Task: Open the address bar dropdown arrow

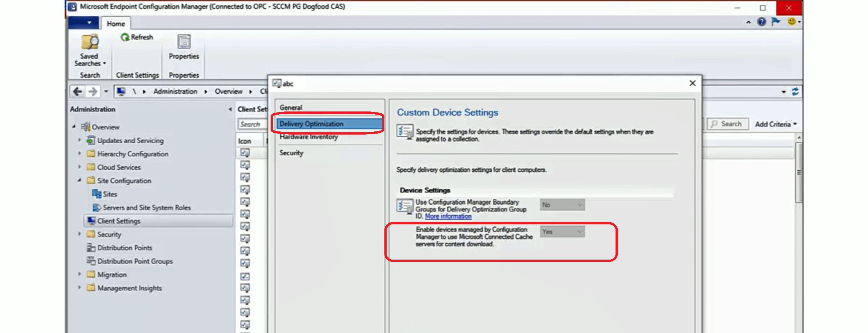Action: pyautogui.click(x=784, y=92)
